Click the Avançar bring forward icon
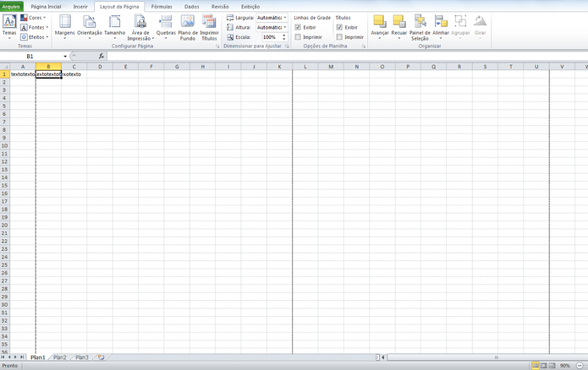 [x=379, y=21]
